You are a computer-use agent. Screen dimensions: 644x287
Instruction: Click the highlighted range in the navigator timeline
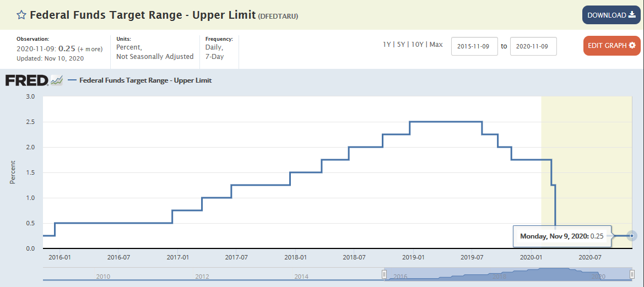[x=508, y=274]
